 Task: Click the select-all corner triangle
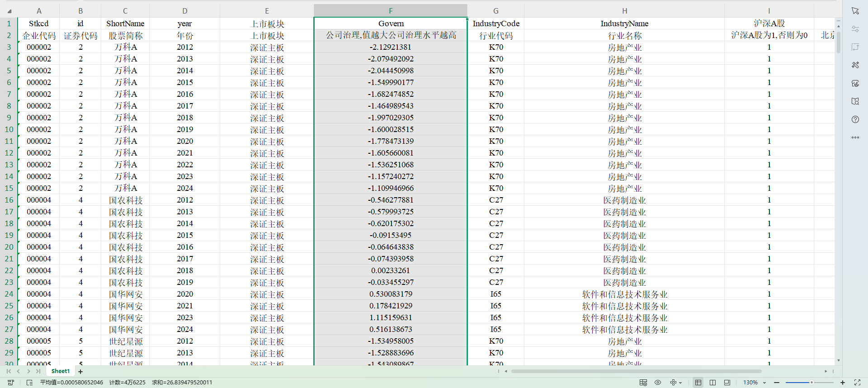[x=9, y=11]
